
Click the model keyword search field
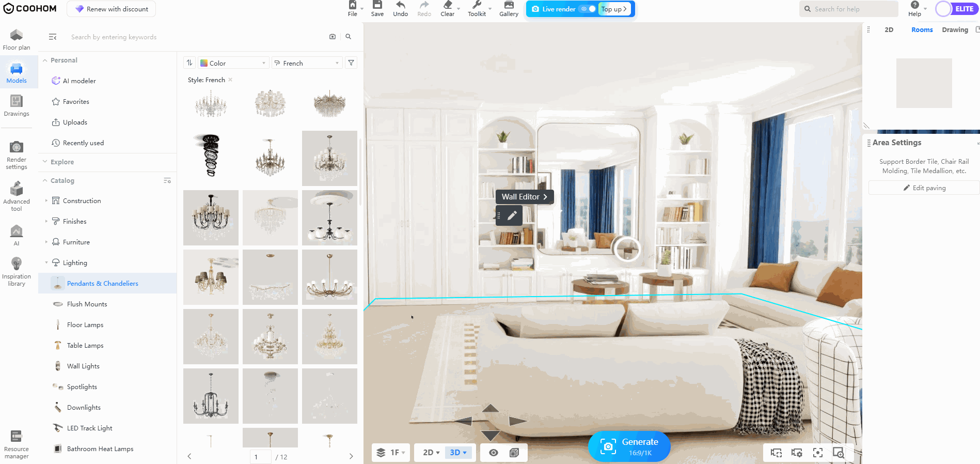[196, 37]
